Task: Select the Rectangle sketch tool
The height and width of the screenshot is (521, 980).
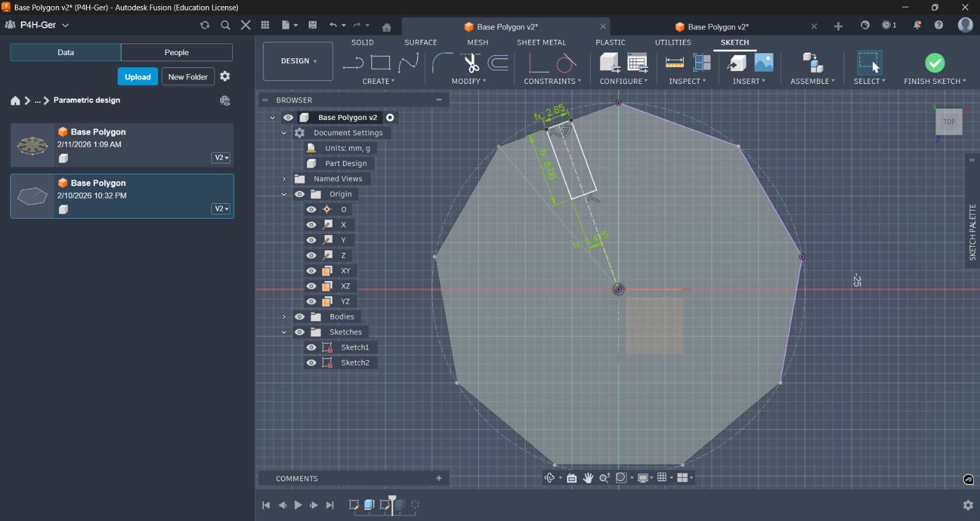Action: point(380,62)
